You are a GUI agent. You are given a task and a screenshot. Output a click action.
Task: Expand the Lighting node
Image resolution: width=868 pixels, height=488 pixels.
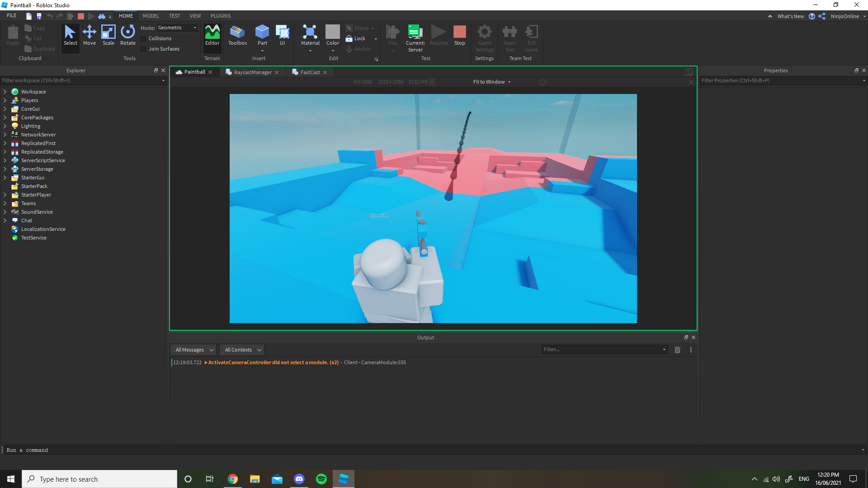[5, 126]
